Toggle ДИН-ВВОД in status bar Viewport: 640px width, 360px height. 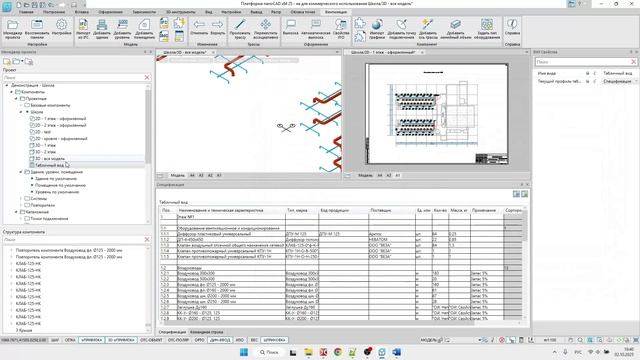point(220,340)
